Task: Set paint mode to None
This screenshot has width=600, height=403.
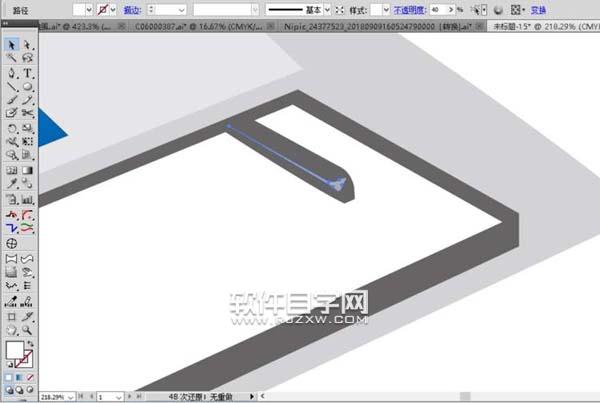Action: 30,378
